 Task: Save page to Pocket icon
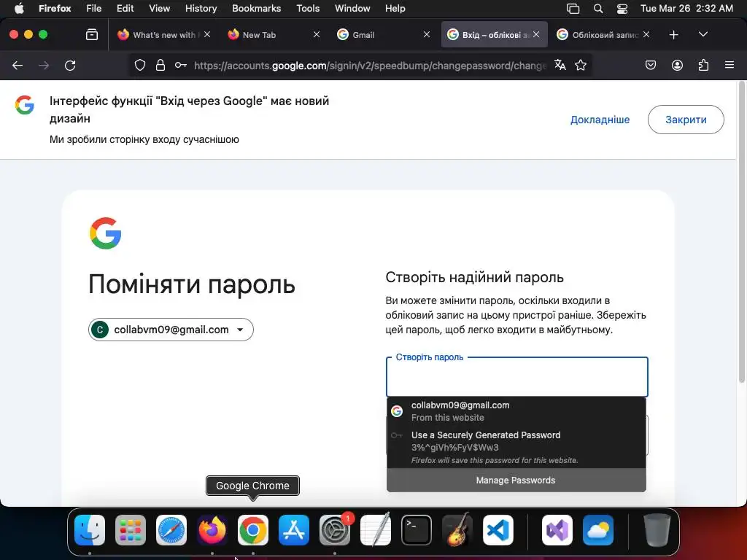click(651, 65)
